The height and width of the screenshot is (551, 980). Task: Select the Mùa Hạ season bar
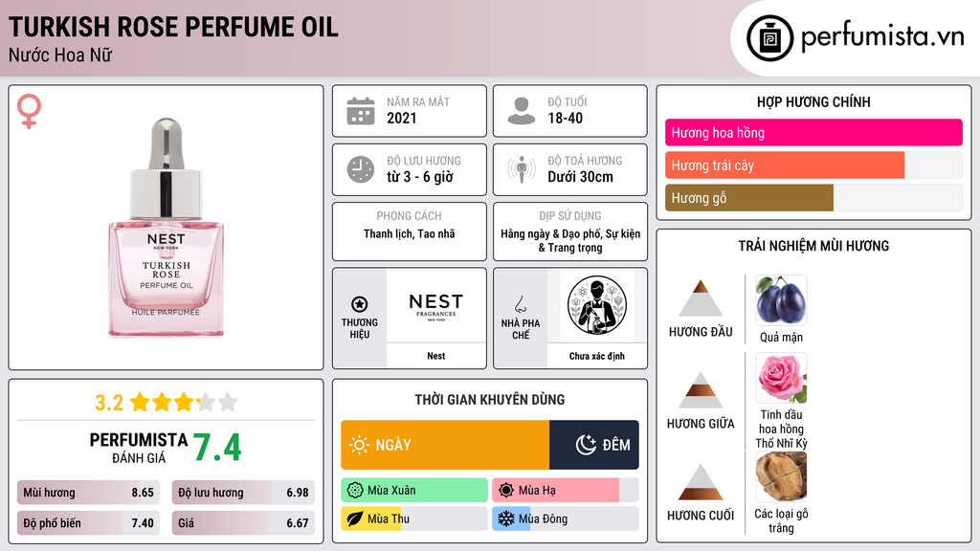tap(565, 491)
